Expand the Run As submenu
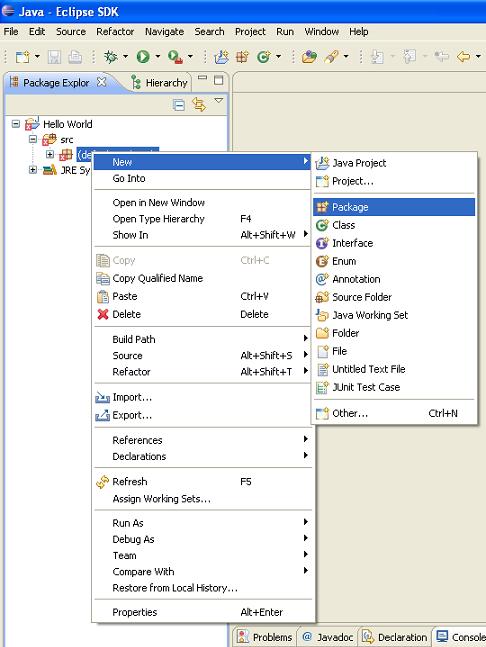Viewport: 486px width, 647px height. [202, 523]
